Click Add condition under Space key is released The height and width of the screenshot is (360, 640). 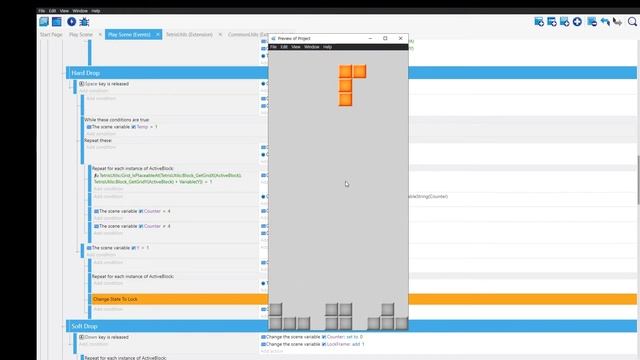93,91
